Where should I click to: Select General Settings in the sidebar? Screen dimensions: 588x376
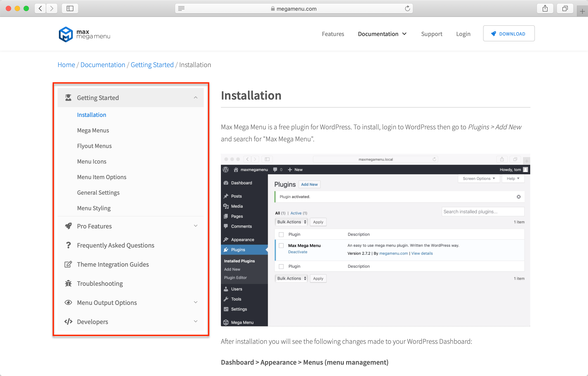98,192
